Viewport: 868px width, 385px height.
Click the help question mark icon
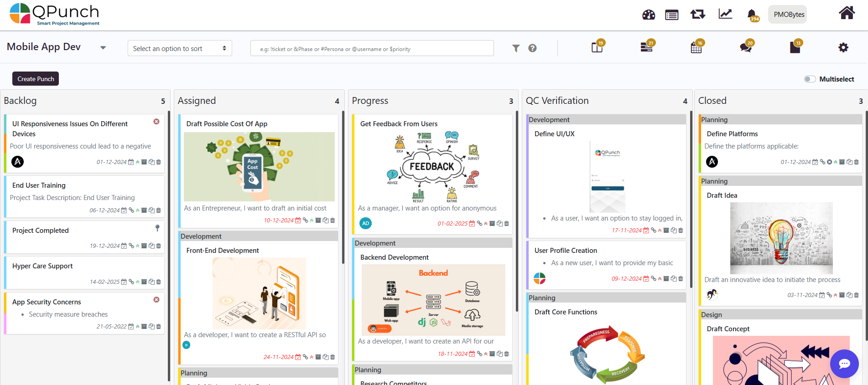pos(532,48)
